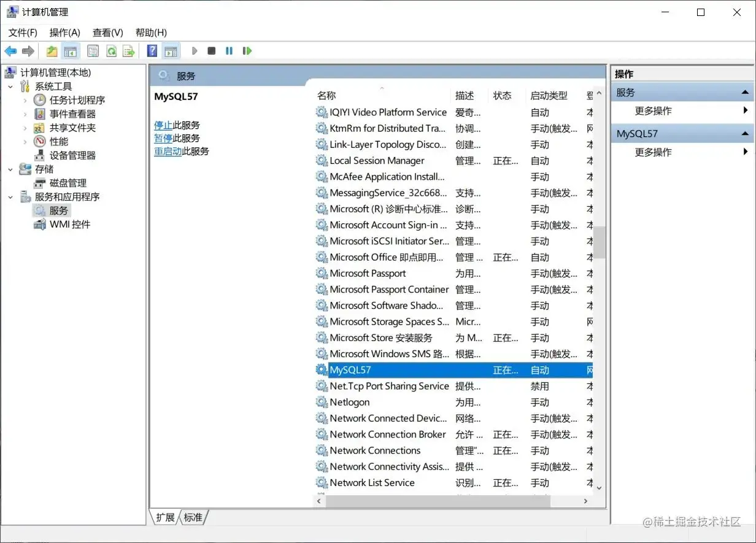Click the Forward arrow in toolbar
Viewport: 756px width, 543px height.
click(x=28, y=51)
